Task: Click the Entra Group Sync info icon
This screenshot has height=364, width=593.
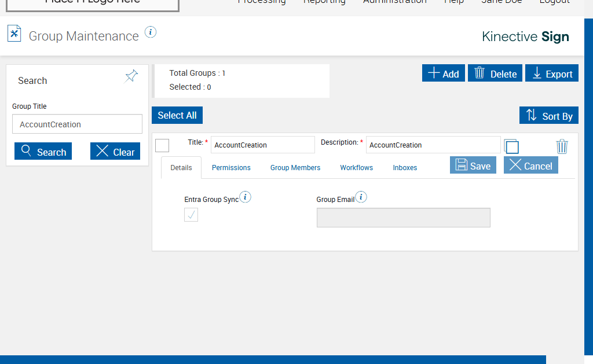Action: click(245, 197)
